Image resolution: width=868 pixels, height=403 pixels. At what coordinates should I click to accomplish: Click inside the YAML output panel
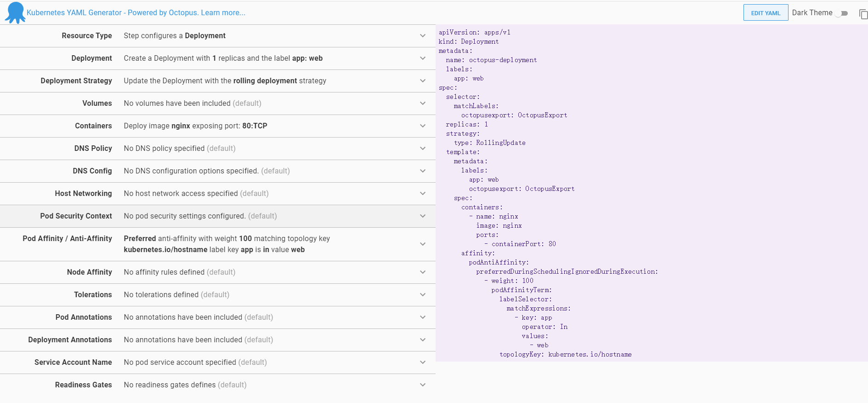689,184
